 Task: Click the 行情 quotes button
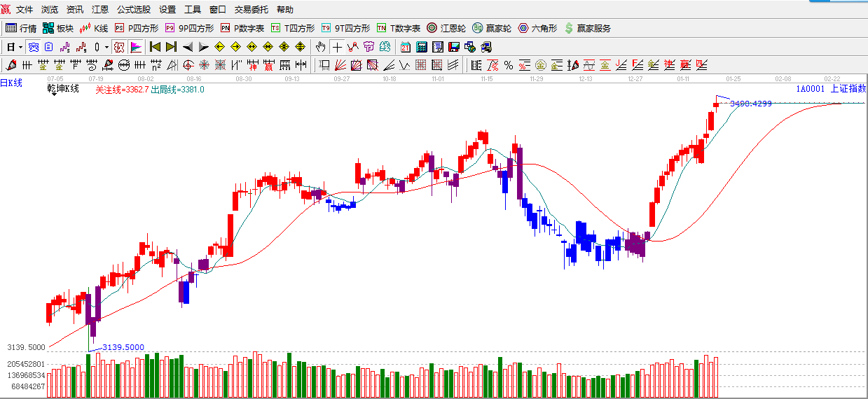[21, 28]
